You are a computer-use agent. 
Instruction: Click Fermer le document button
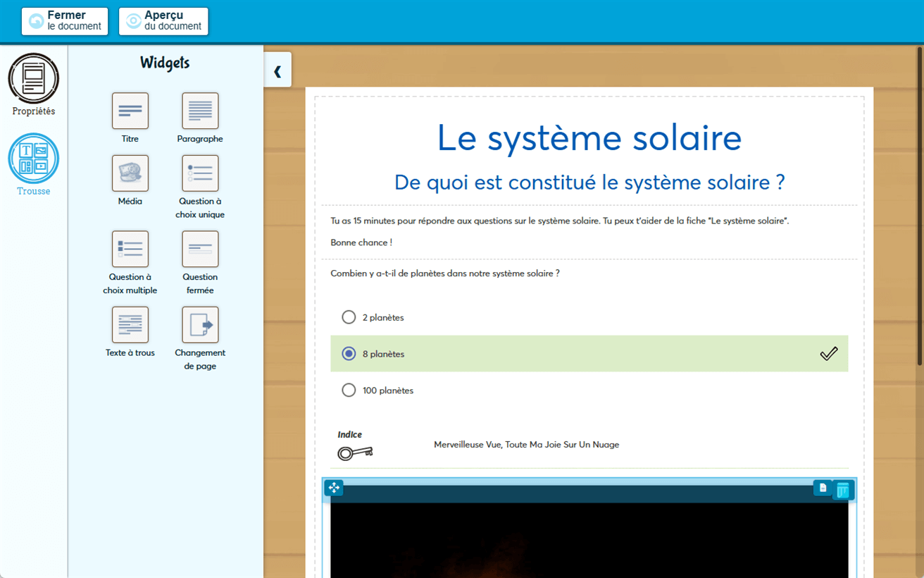(x=65, y=21)
